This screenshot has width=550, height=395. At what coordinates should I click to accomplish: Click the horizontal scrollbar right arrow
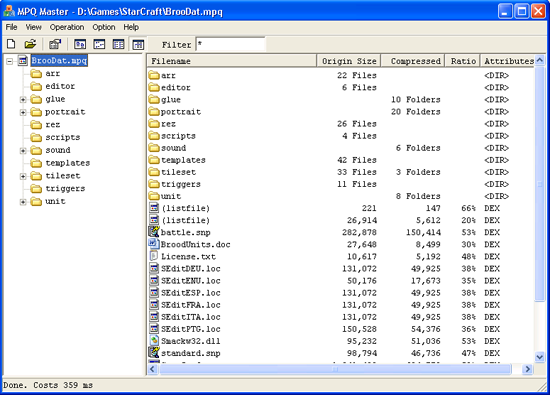coord(527,369)
